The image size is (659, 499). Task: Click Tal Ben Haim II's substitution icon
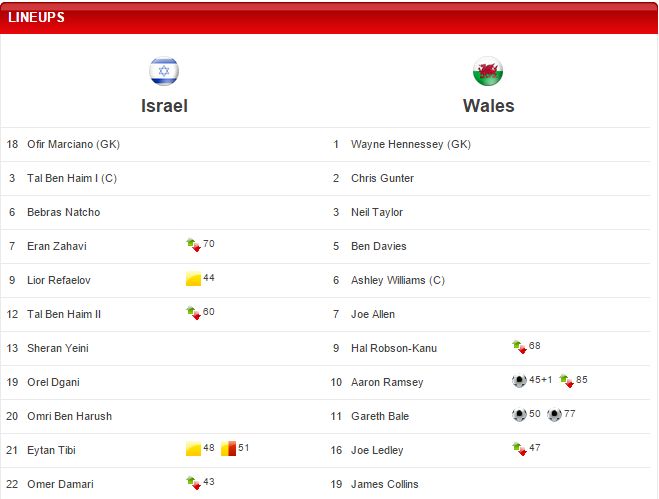click(193, 313)
